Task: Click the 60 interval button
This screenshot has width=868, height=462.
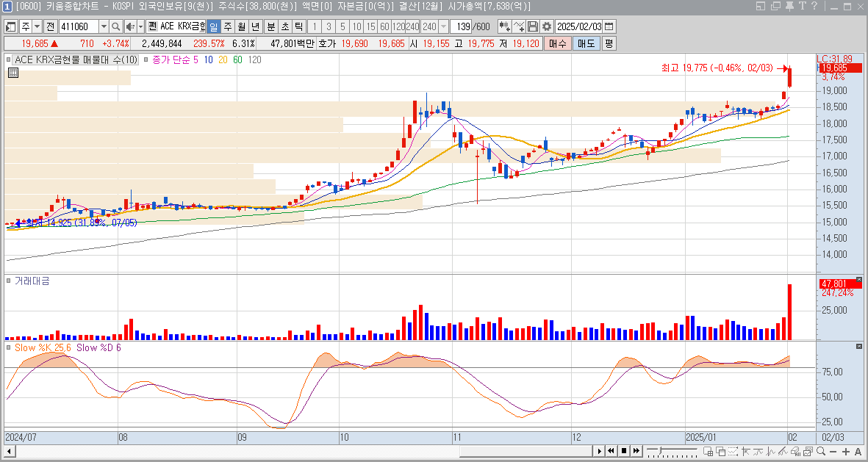Action: 384,26
